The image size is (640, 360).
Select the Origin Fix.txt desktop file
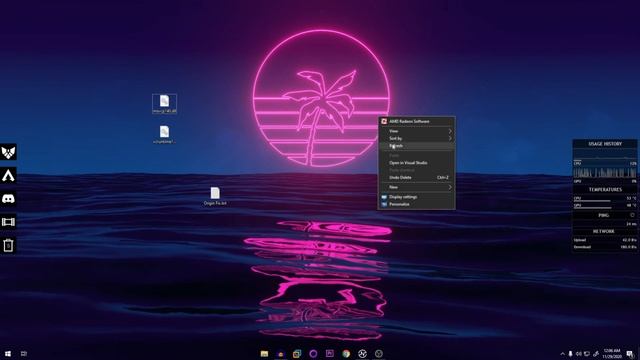pyautogui.click(x=215, y=196)
